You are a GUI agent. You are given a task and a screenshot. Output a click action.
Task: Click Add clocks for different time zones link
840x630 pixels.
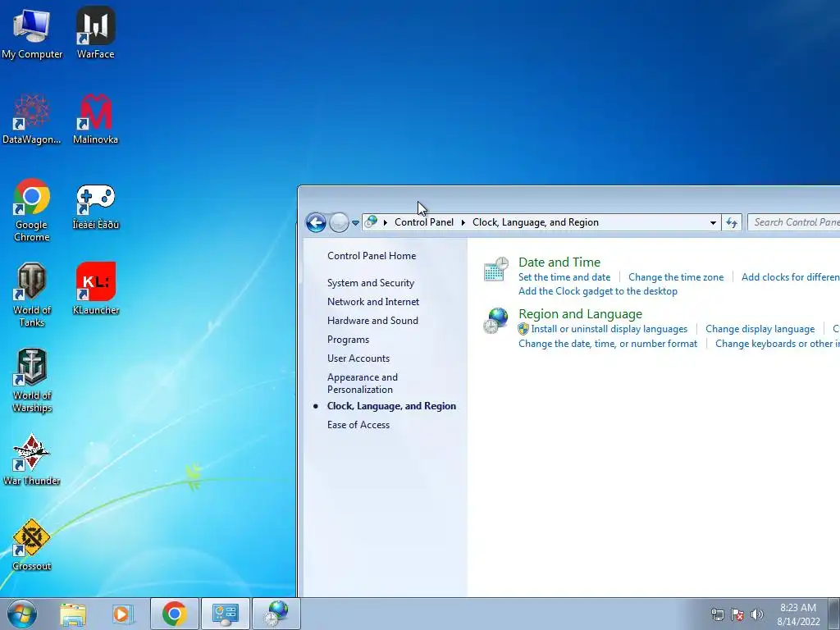pos(790,277)
